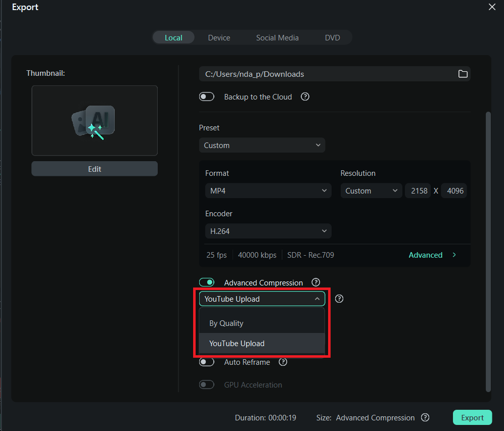This screenshot has height=431, width=504.
Task: Switch to the Device tab
Action: [219, 37]
